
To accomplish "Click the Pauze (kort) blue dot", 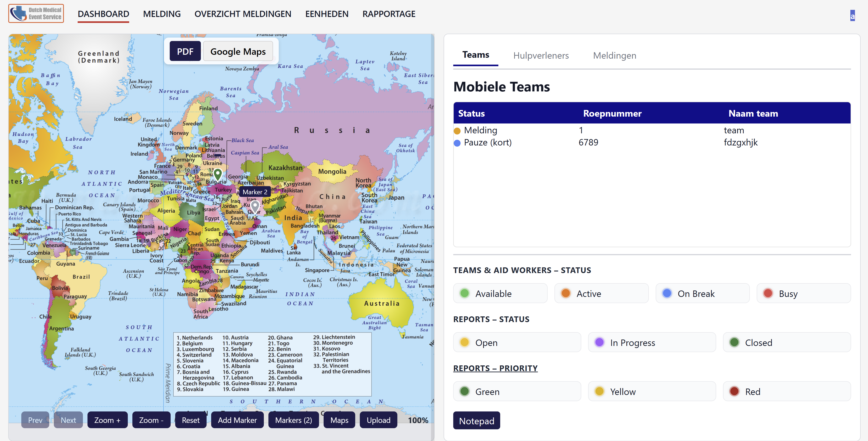I will [x=457, y=143].
